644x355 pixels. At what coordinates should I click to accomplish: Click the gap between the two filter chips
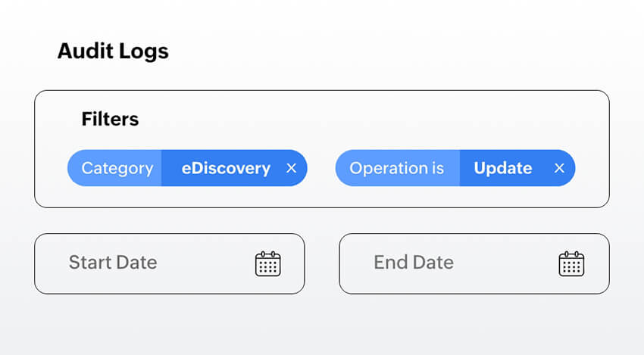pos(321,168)
